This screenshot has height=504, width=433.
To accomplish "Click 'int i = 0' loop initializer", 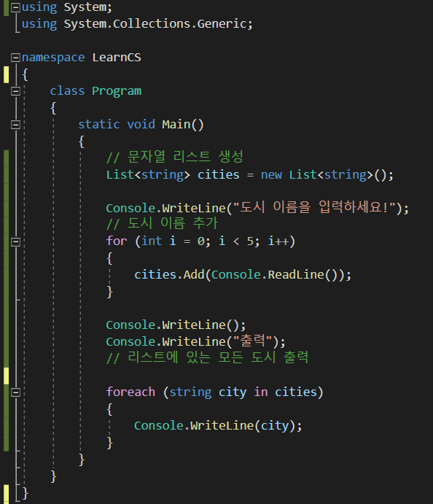I will [173, 241].
